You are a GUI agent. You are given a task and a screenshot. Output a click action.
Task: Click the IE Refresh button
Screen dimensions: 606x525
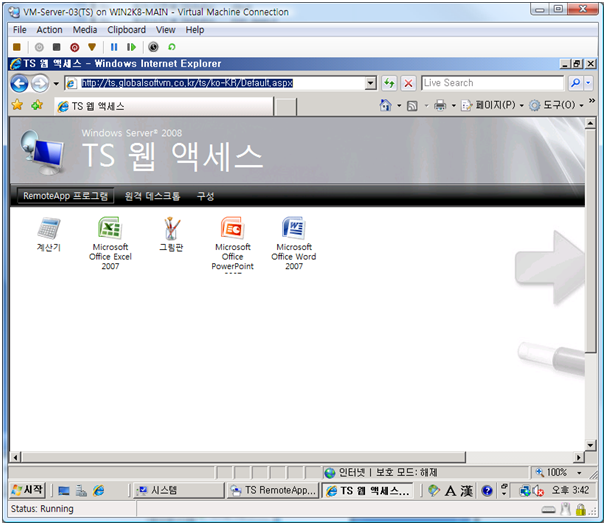coord(389,83)
